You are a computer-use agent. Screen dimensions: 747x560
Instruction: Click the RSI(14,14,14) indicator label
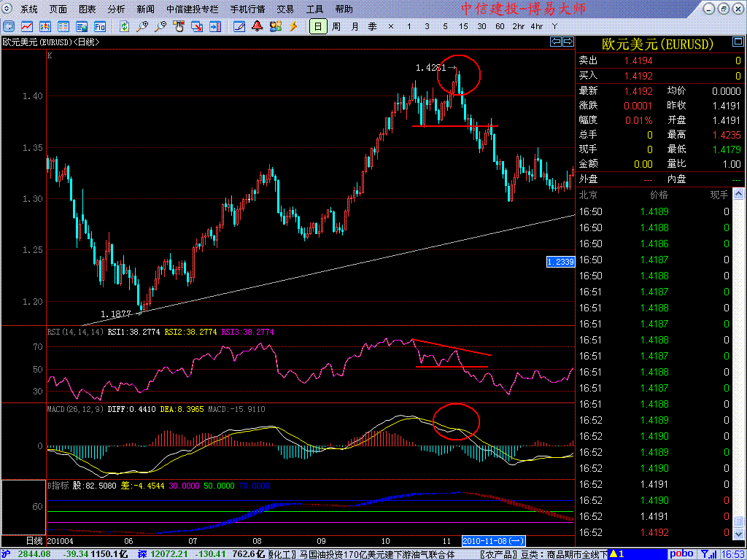(x=75, y=332)
